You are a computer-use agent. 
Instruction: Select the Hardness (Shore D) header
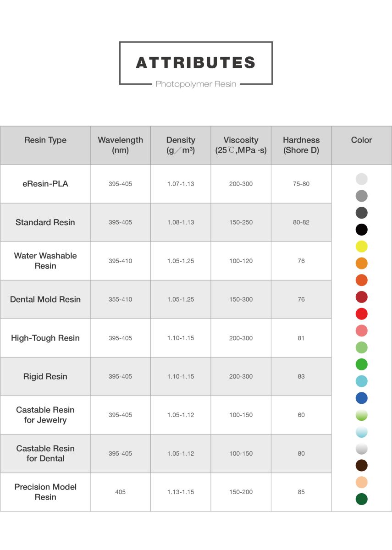point(301,145)
